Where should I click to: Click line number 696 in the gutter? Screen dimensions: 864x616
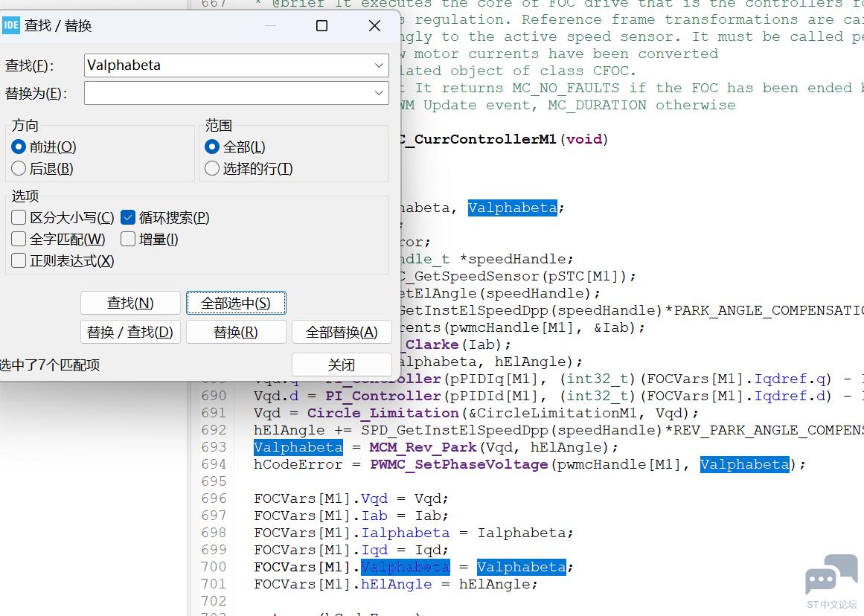pyautogui.click(x=214, y=498)
